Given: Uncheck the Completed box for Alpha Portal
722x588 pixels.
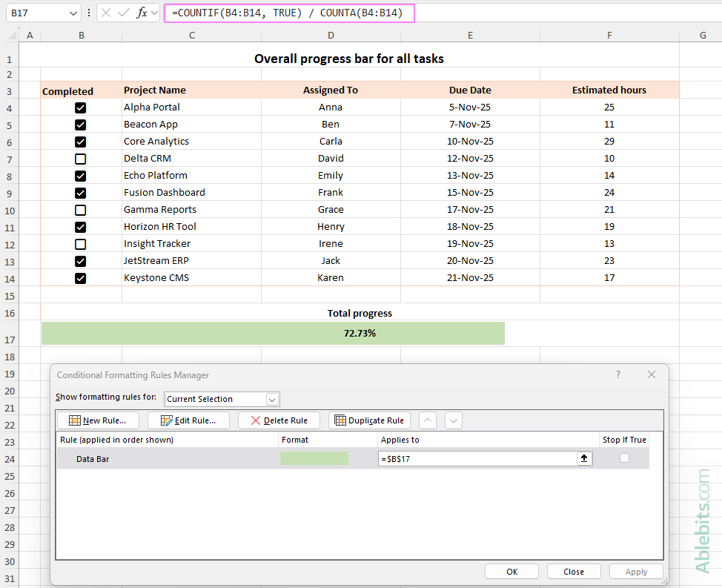Looking at the screenshot, I should pyautogui.click(x=80, y=107).
